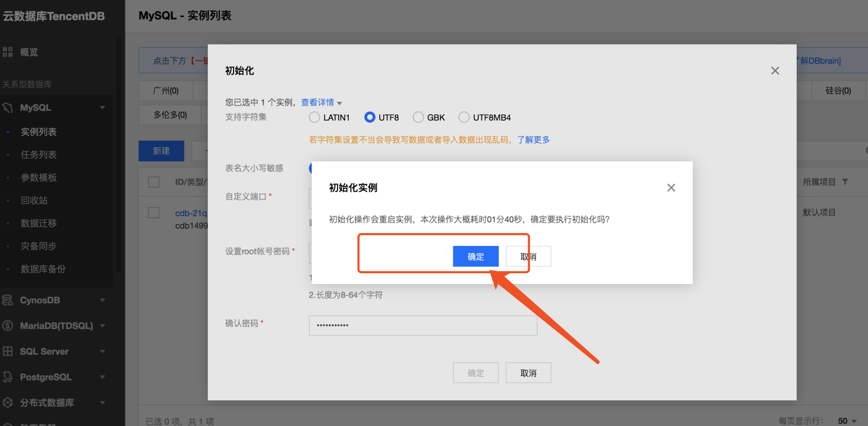868x426 pixels.
Task: Open 回收站 in the sidebar
Action: point(34,200)
